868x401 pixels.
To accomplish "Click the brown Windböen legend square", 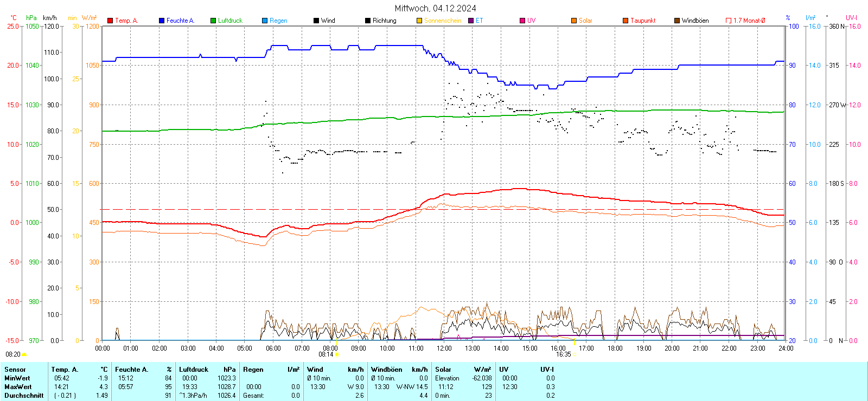I will click(677, 21).
